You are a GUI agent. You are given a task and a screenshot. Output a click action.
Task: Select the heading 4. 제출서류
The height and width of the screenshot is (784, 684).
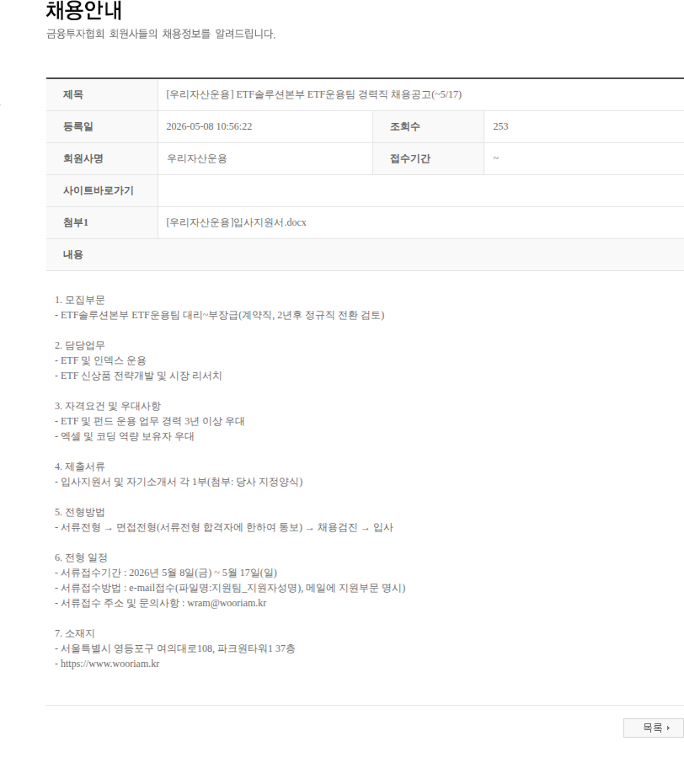[79, 467]
